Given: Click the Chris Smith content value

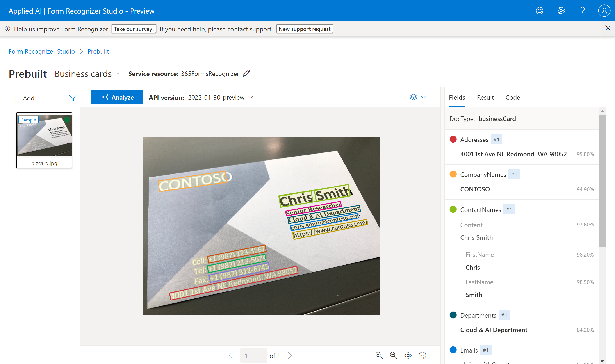Looking at the screenshot, I should (476, 237).
